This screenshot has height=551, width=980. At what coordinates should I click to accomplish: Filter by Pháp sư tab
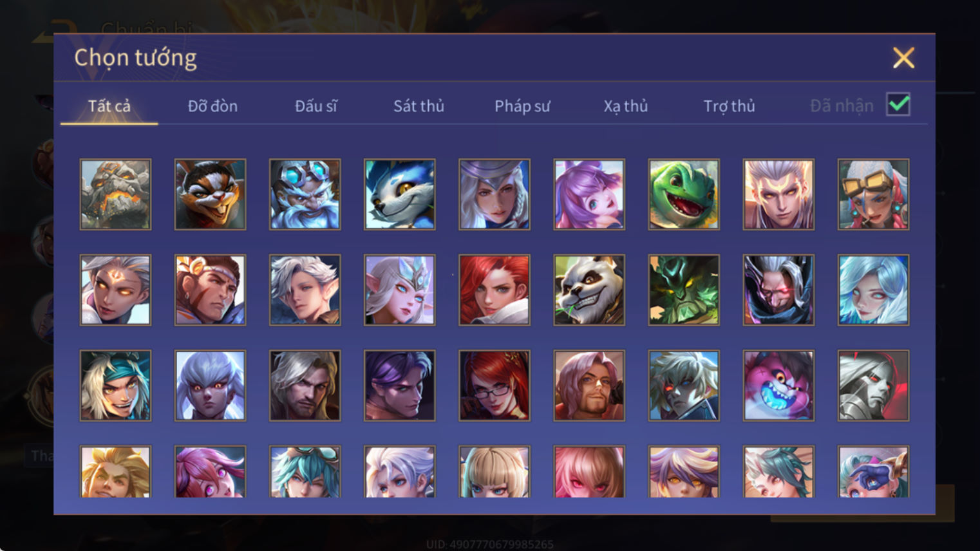coord(522,106)
